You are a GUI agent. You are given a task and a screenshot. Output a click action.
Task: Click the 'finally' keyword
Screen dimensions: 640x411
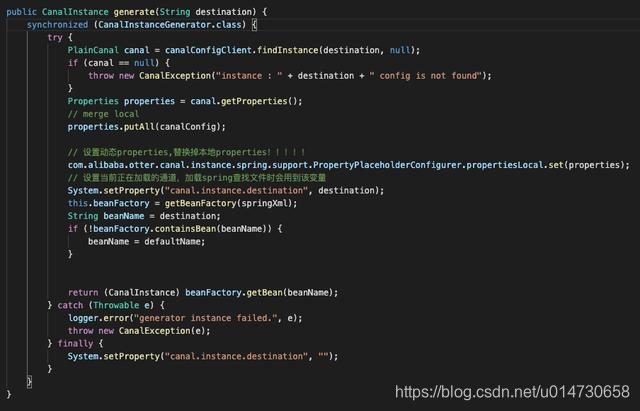75,343
